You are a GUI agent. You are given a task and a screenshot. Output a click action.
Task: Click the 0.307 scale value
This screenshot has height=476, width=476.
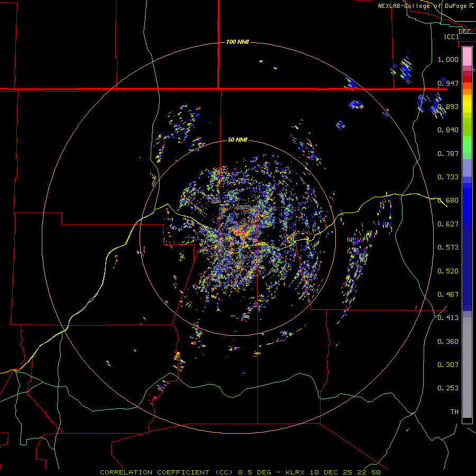coord(448,365)
